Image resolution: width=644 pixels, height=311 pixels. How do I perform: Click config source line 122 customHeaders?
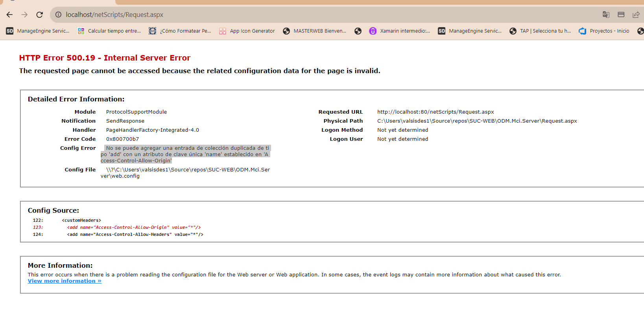pos(81,221)
